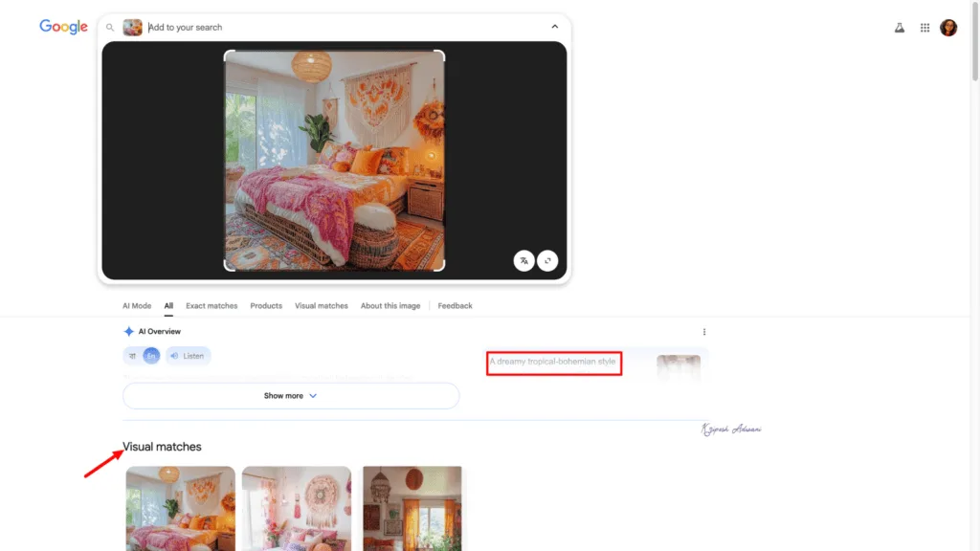Select the translate icon on the image
The height and width of the screenshot is (551, 980).
pyautogui.click(x=523, y=260)
